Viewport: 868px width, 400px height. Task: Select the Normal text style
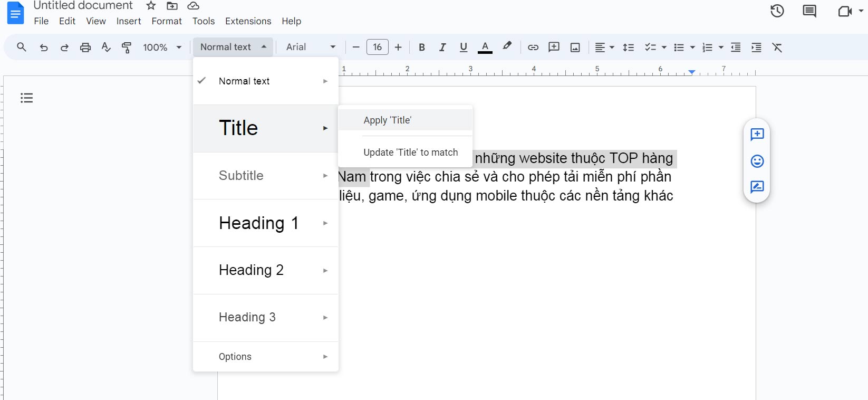tap(266, 81)
